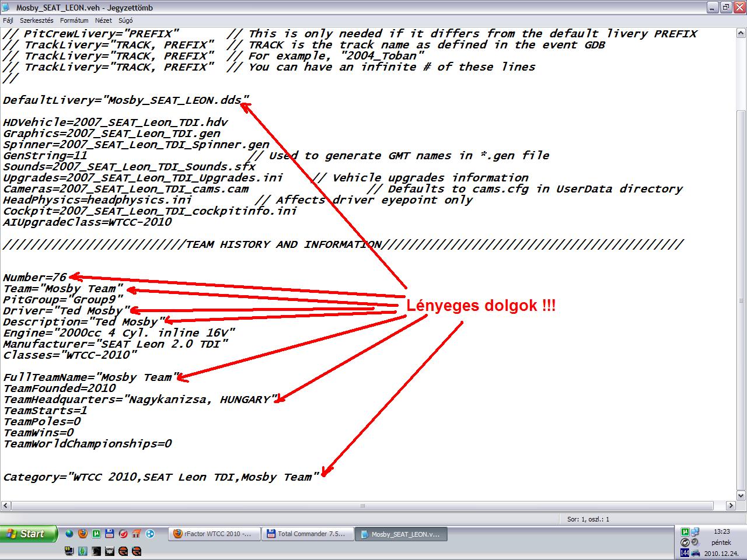Screen dimensions: 747x560
Task: Click the system tray clock showing 13:23
Action: pyautogui.click(x=722, y=531)
